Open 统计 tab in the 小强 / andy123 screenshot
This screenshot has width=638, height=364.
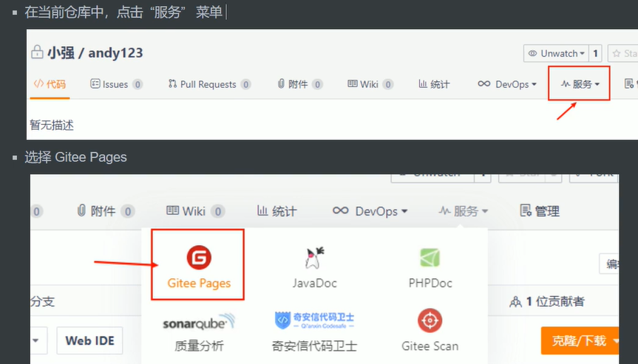point(434,84)
